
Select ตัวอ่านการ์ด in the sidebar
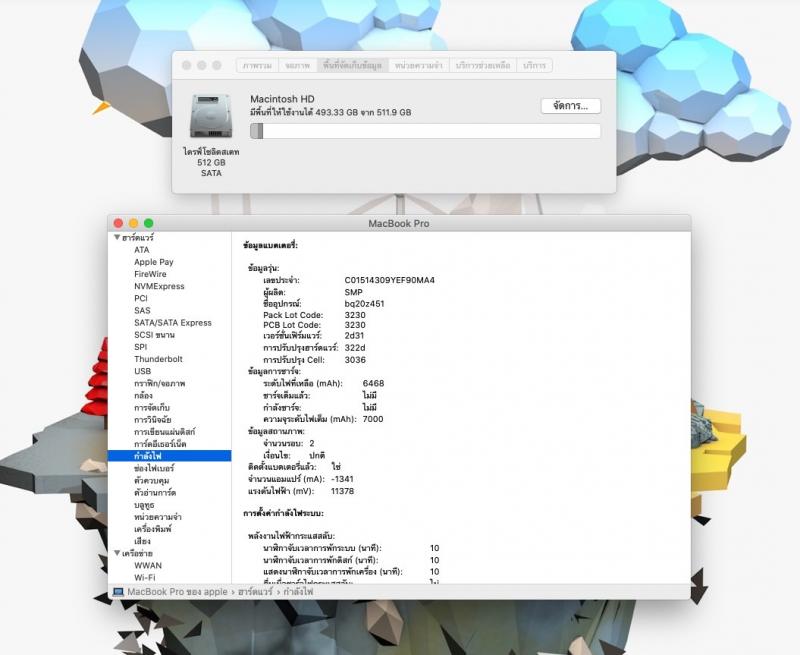155,493
